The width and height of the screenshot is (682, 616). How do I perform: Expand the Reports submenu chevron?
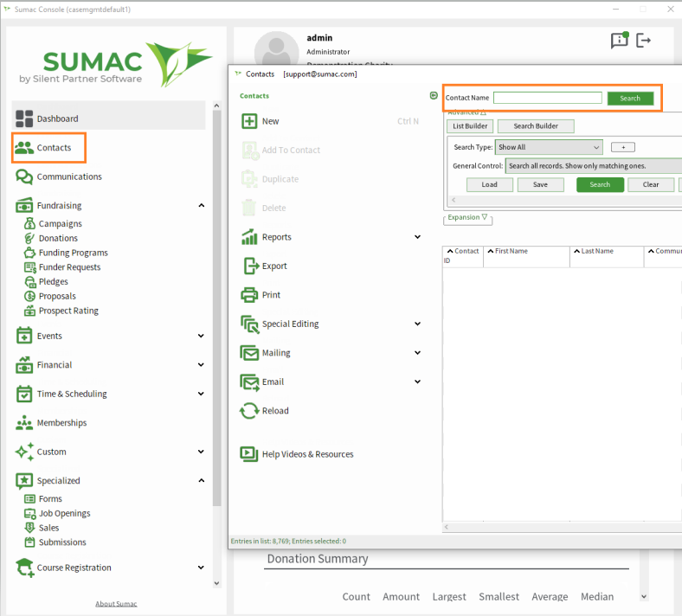pyautogui.click(x=417, y=237)
